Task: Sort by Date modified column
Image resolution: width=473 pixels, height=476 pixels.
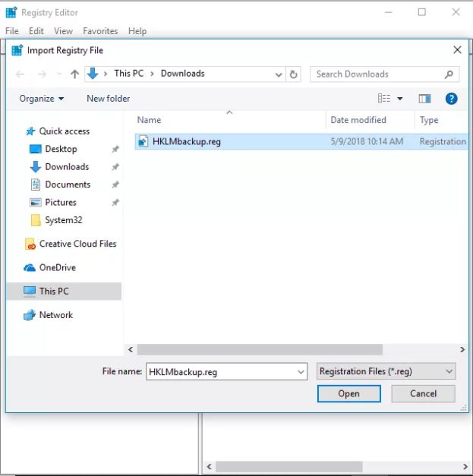Action: tap(358, 120)
